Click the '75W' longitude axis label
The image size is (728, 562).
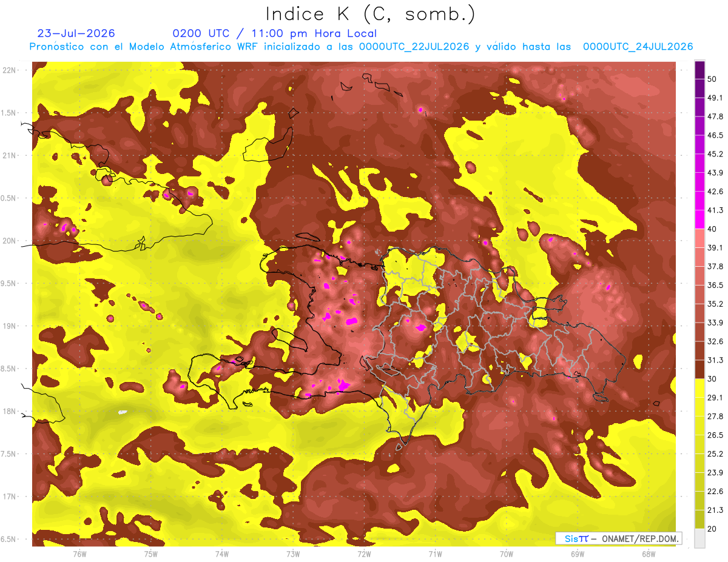151,554
